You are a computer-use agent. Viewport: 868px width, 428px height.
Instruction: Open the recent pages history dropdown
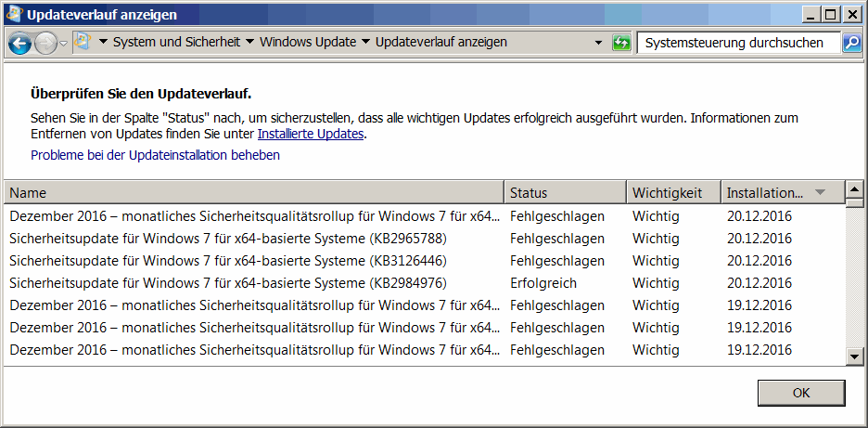coord(63,44)
